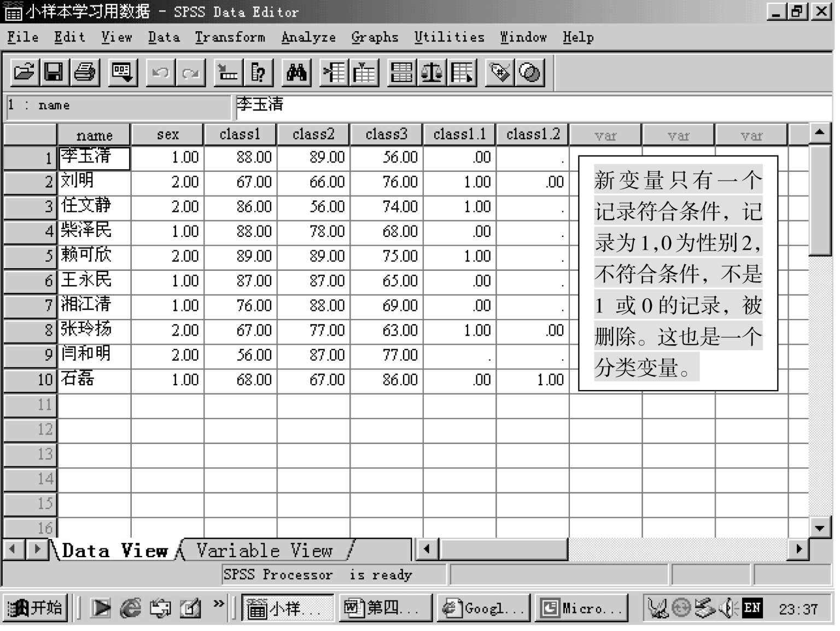
Task: Select the class1.2 column header
Action: pyautogui.click(x=533, y=135)
